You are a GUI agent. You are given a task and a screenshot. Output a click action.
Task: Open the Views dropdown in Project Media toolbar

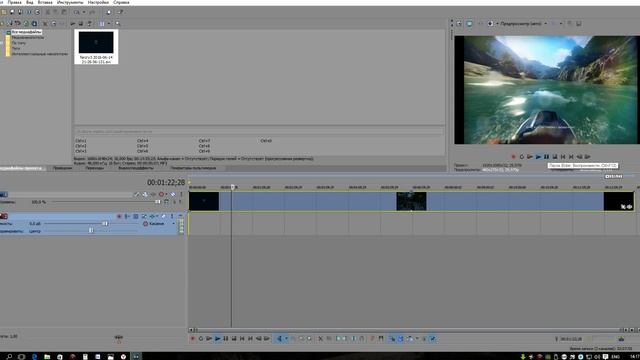pos(109,24)
